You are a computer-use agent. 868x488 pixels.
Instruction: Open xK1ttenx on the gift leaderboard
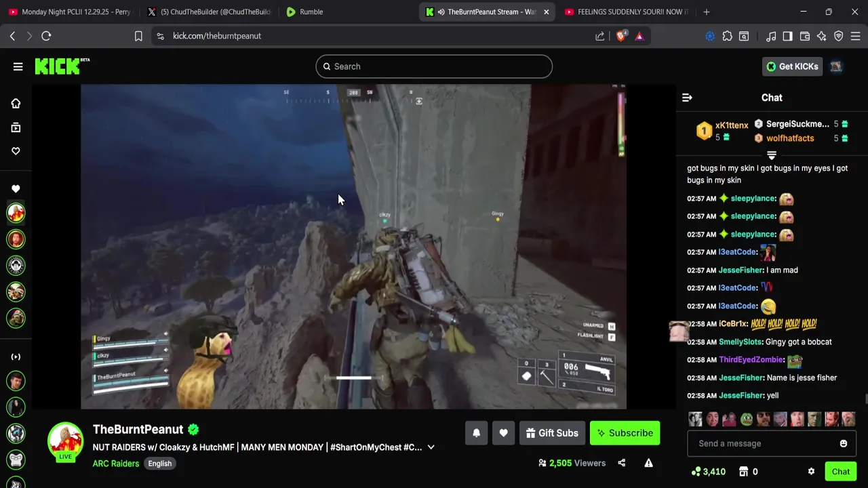tap(732, 125)
